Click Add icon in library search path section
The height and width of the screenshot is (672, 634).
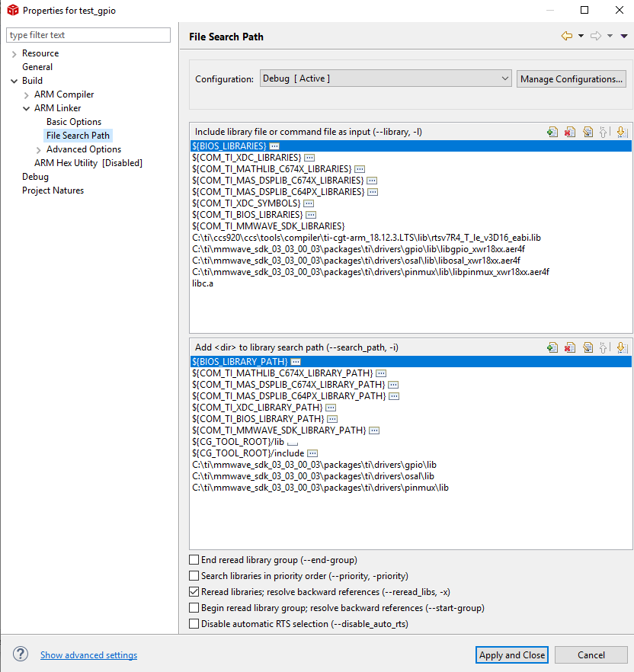coord(552,347)
